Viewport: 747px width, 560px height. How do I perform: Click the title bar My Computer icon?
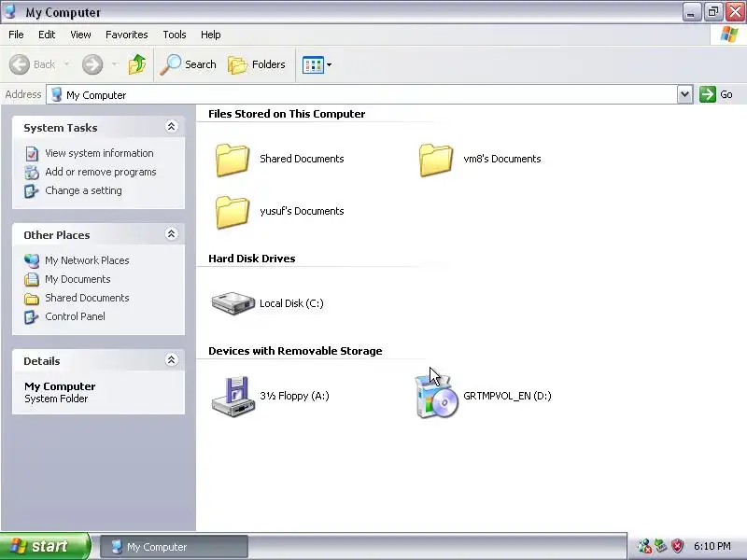10,12
